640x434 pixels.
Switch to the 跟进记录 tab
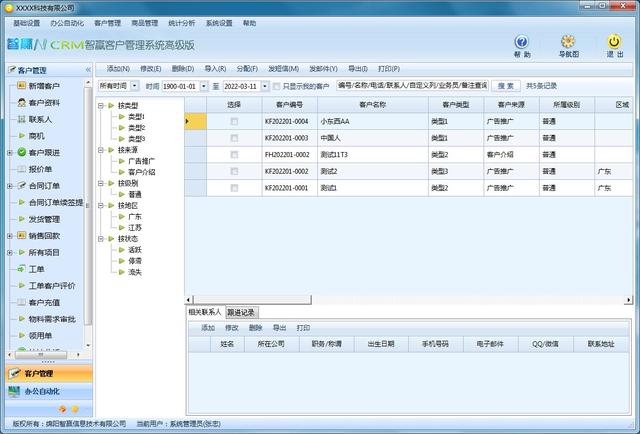(x=242, y=312)
